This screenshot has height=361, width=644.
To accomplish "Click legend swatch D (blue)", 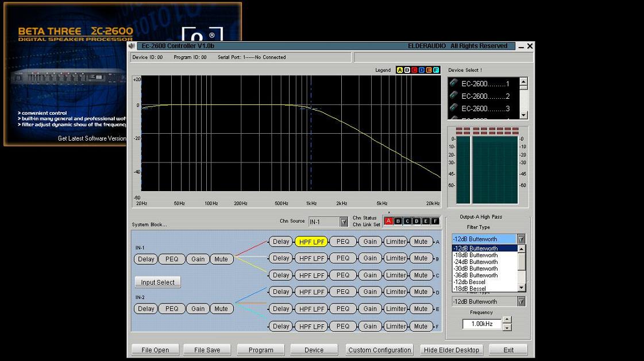I will (422, 70).
